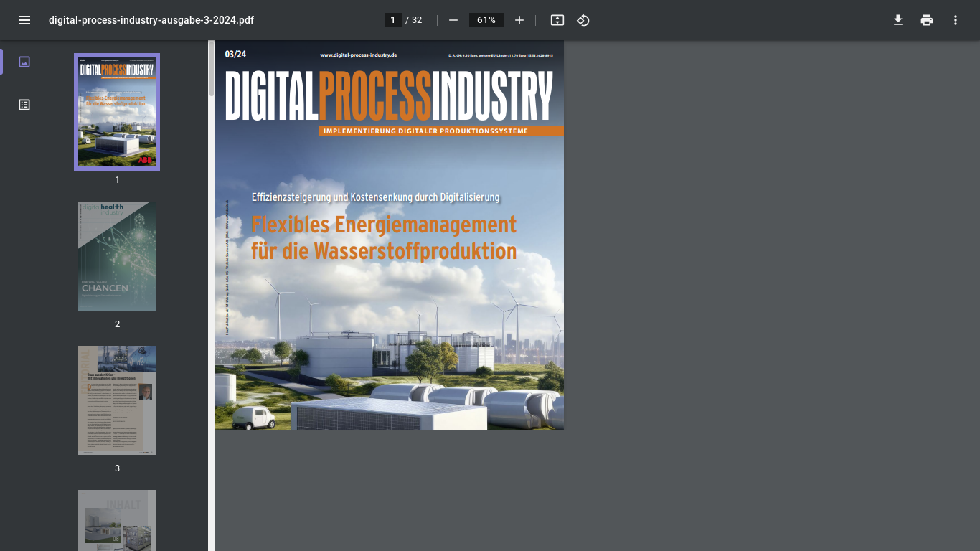
Task: Click the 03/24 issue number
Action: [x=235, y=54]
